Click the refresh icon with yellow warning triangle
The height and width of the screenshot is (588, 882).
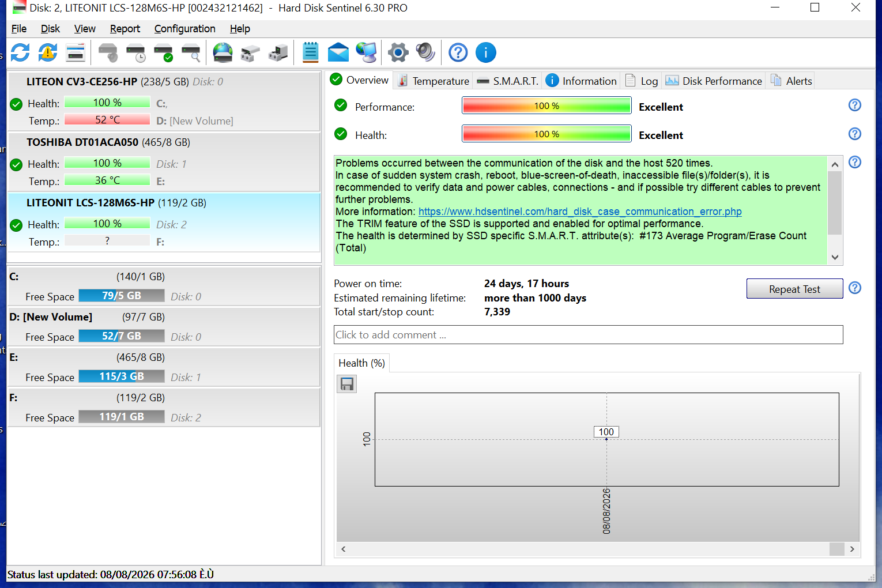(x=48, y=52)
